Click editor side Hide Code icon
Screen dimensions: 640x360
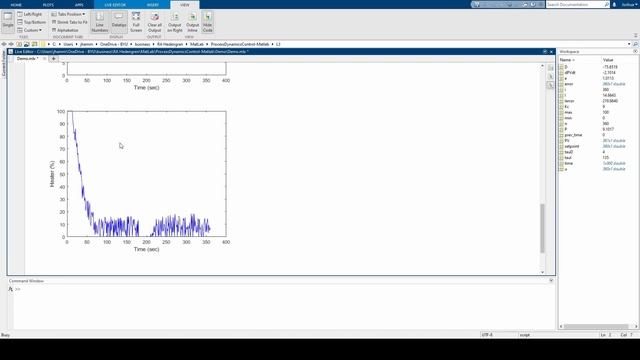pyautogui.click(x=550, y=85)
